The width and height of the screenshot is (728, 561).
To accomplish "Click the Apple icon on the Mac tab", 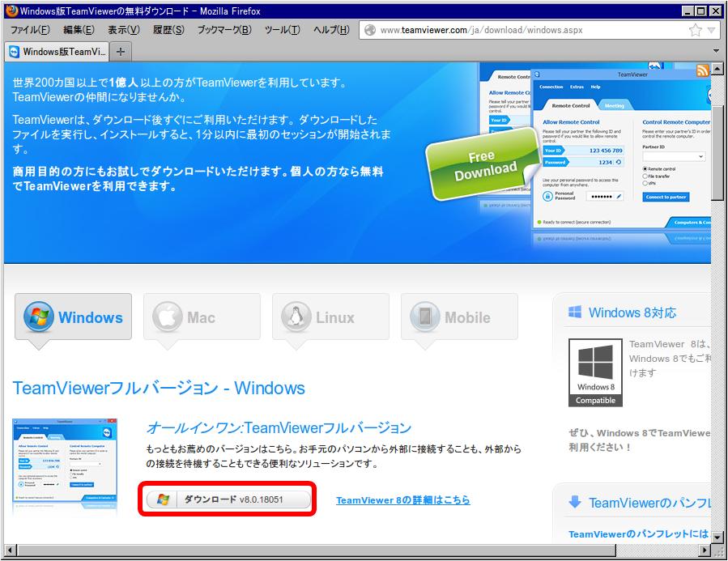I will 168,316.
